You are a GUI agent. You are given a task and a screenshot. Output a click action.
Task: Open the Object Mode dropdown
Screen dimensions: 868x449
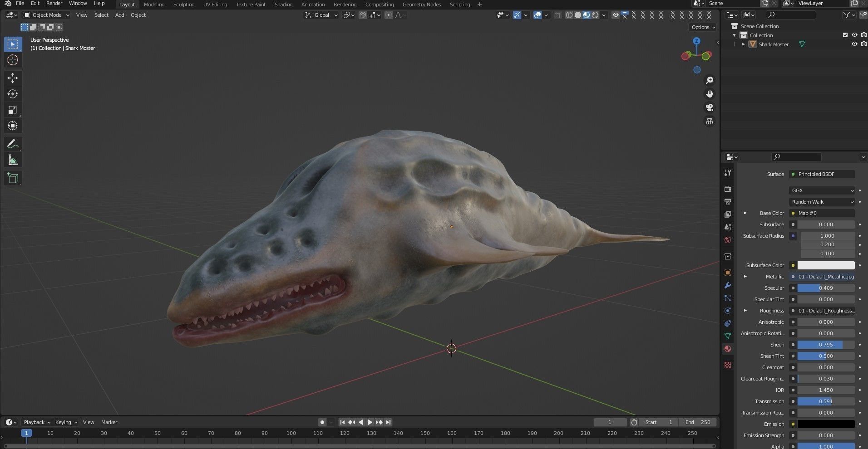(x=46, y=15)
